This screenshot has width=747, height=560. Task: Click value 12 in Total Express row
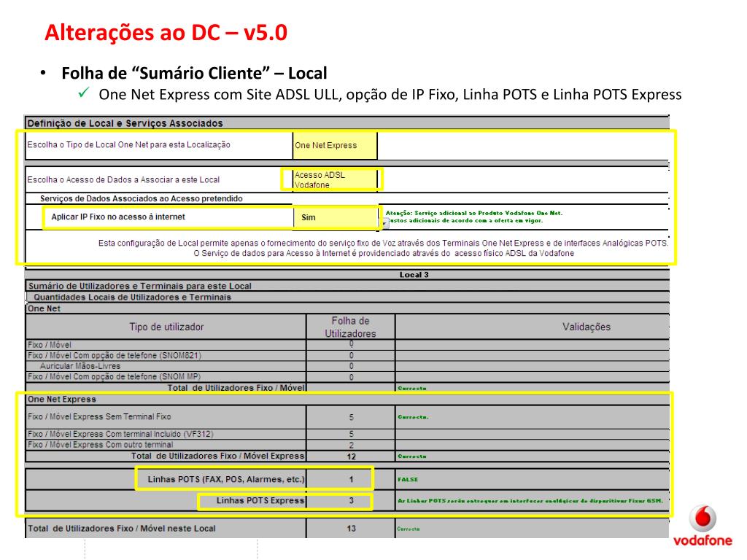click(352, 456)
